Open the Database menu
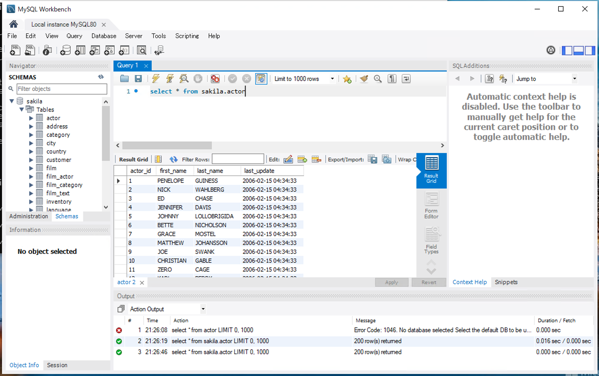Viewport: 599px width, 376px height. click(x=104, y=36)
